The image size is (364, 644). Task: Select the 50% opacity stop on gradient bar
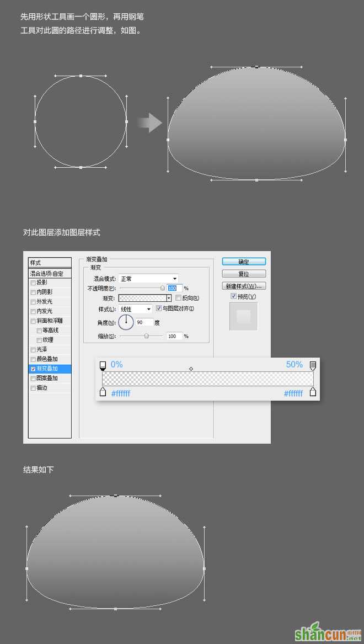pyautogui.click(x=313, y=365)
